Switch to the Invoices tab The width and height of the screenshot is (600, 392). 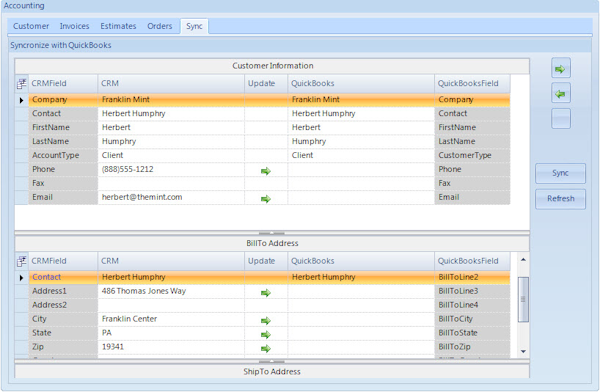tap(74, 26)
